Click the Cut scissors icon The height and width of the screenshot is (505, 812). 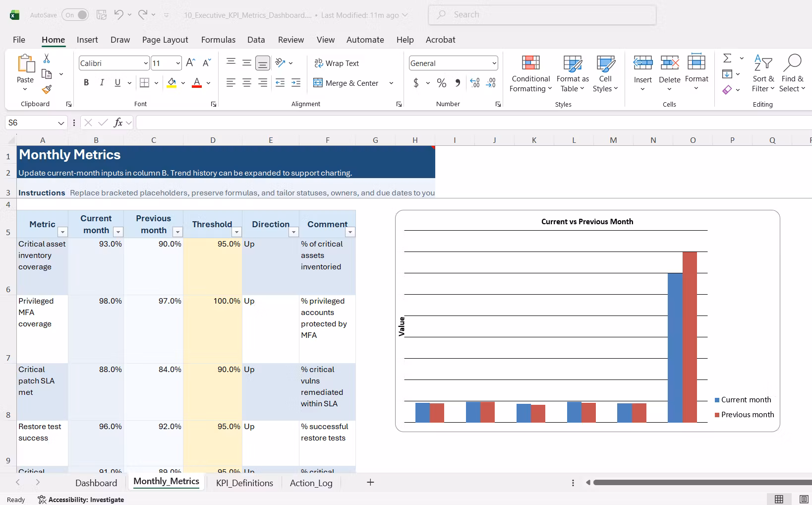[x=47, y=59]
